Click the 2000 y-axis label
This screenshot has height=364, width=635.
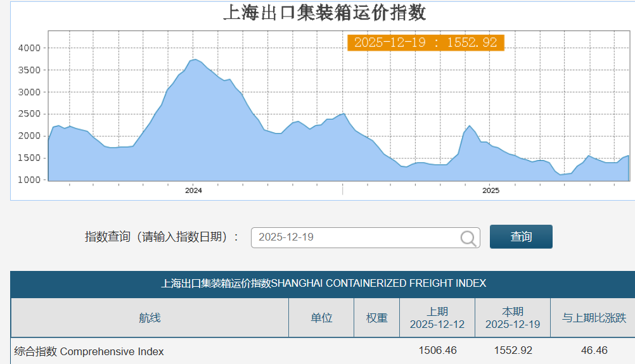click(30, 136)
